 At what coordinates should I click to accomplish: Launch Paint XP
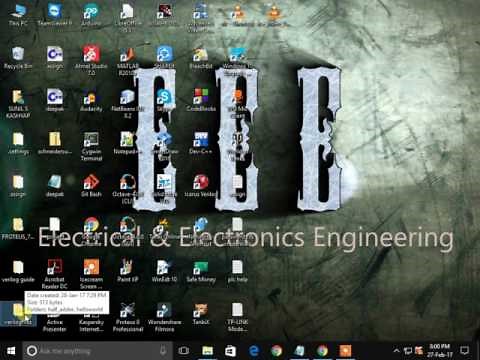[127, 271]
